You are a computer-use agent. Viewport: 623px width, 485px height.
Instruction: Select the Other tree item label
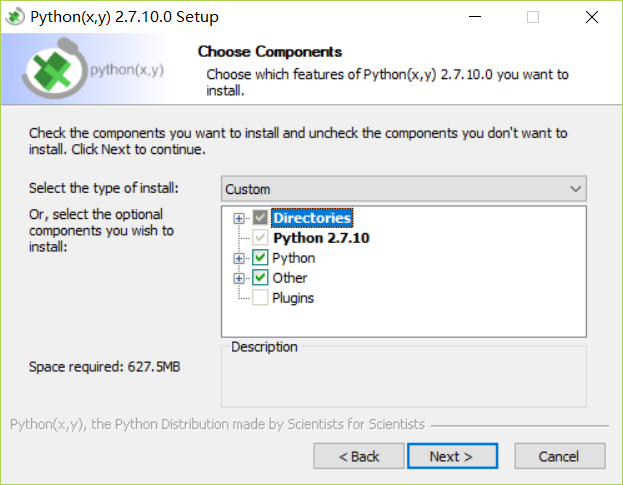click(x=290, y=278)
